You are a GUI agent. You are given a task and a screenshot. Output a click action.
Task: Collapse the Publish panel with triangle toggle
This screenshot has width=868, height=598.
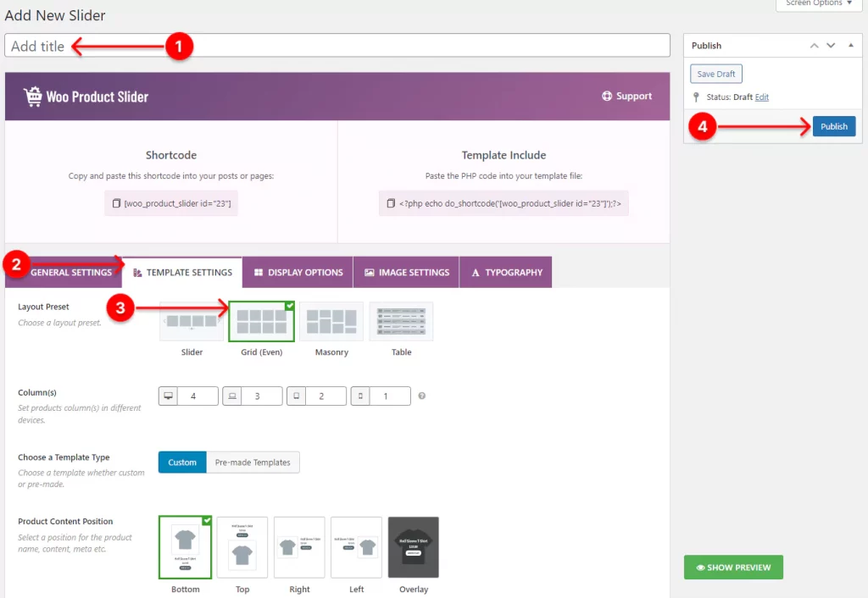click(x=851, y=46)
